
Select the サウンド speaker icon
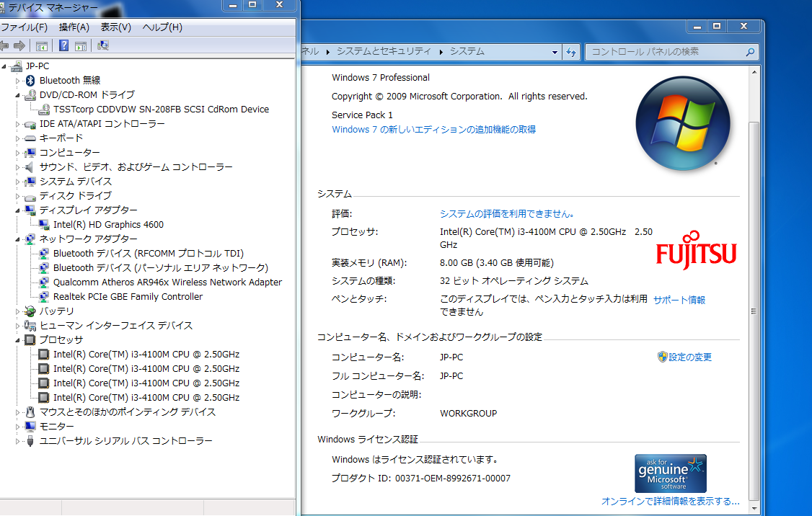30,166
